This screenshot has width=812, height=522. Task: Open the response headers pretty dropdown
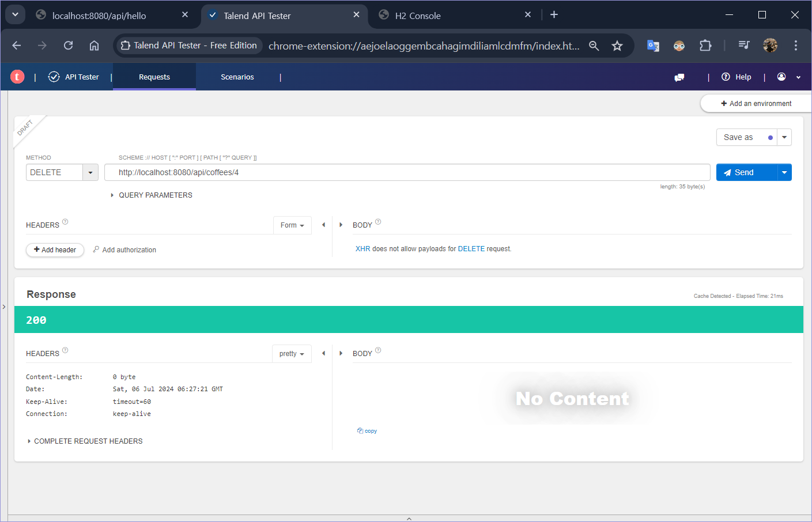[x=292, y=354]
